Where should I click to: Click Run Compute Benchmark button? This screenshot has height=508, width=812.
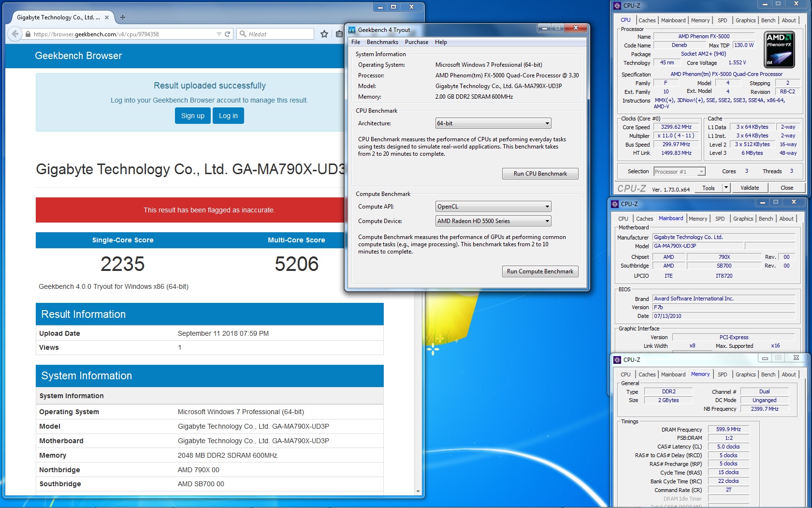[x=540, y=271]
